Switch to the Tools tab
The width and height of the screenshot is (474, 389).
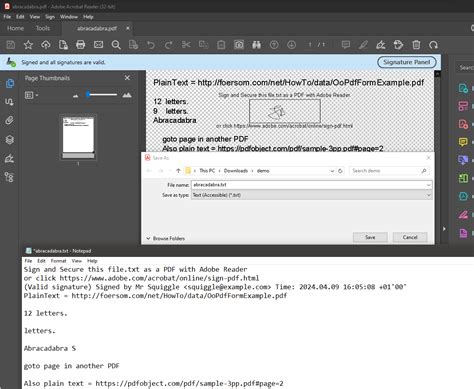pyautogui.click(x=43, y=28)
